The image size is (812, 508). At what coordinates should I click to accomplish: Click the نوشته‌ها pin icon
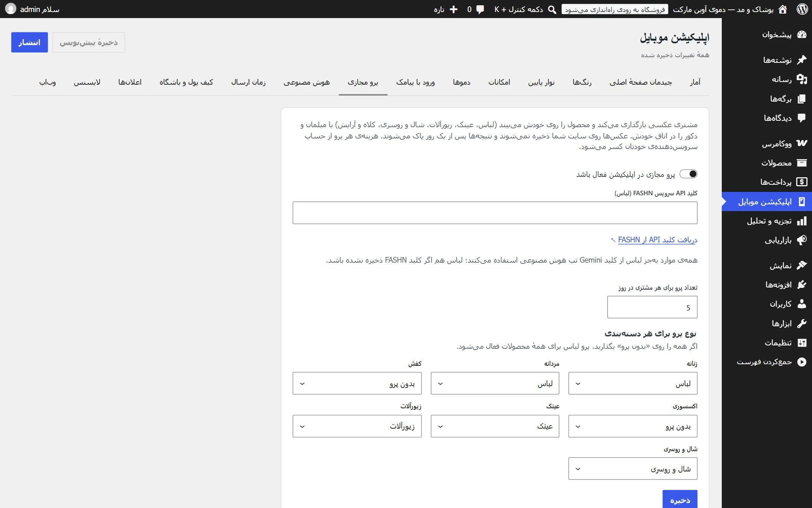802,60
